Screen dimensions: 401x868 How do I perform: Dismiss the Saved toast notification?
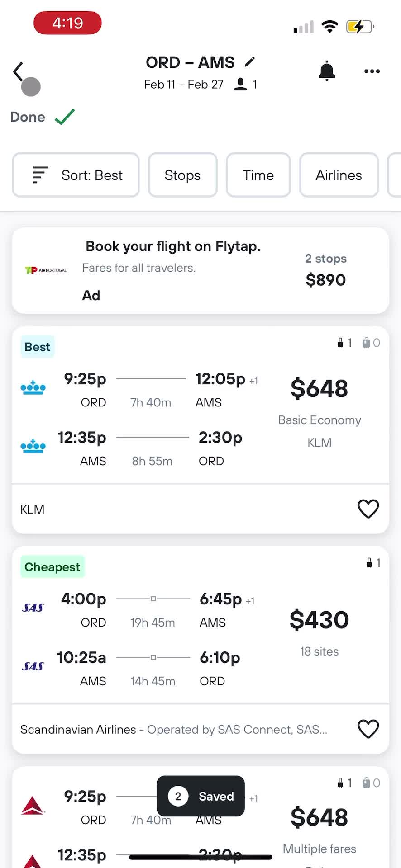pos(200,797)
